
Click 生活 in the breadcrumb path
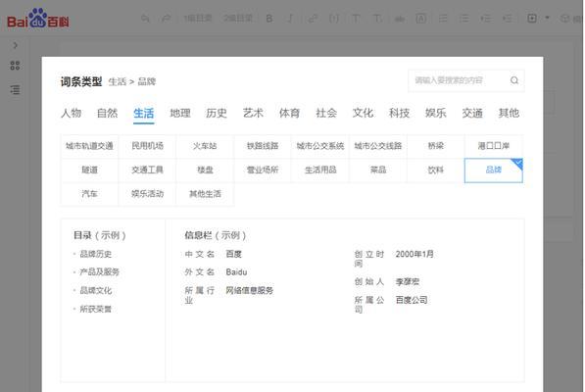tap(118, 81)
